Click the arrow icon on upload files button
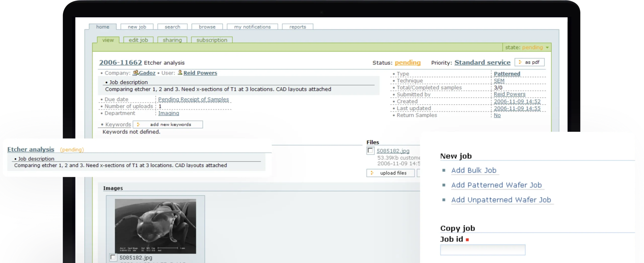This screenshot has width=644, height=263. click(x=372, y=173)
